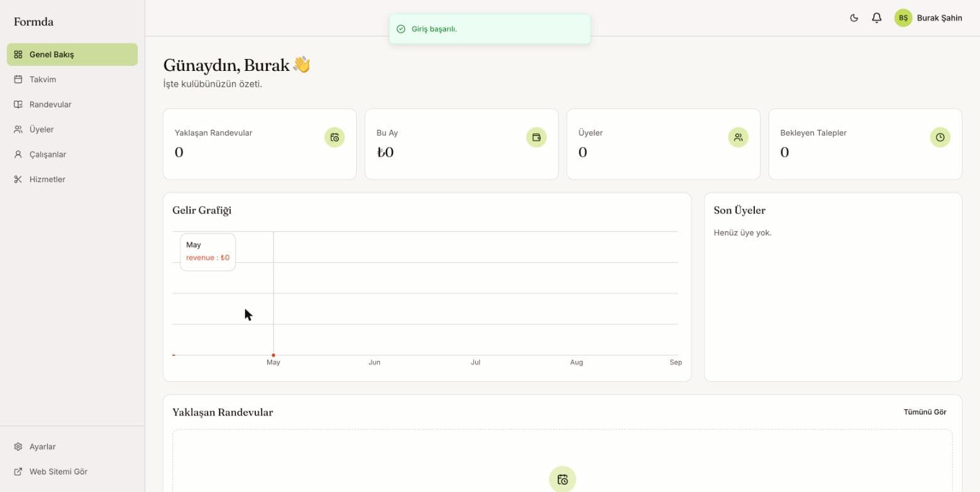The image size is (980, 492).
Task: Click Tümünü Gör button
Action: click(x=925, y=412)
